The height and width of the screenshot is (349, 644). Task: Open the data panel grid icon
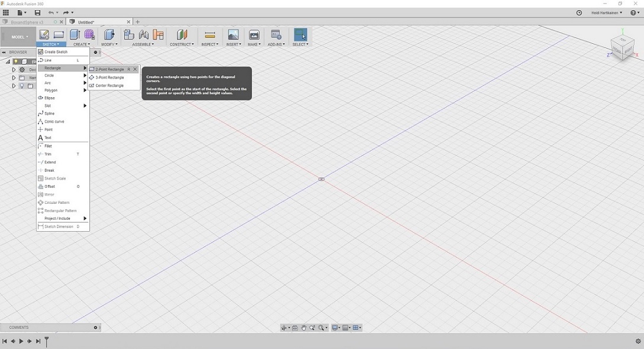pyautogui.click(x=6, y=13)
